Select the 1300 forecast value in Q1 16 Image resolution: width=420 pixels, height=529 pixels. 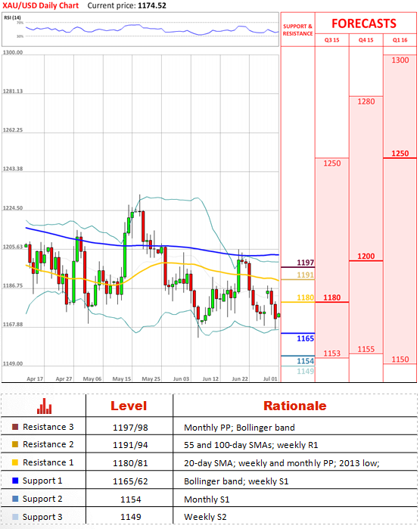click(400, 60)
